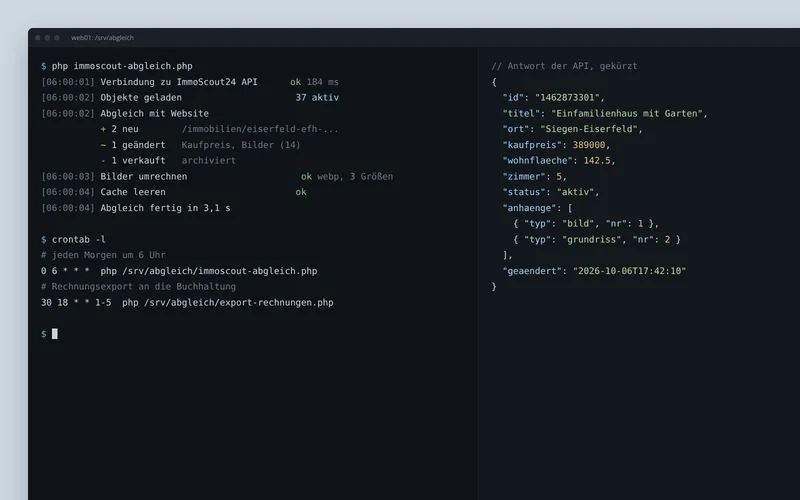800x500 pixels.
Task: Click the "~ 1 geändert" entry
Action: pyautogui.click(x=133, y=145)
